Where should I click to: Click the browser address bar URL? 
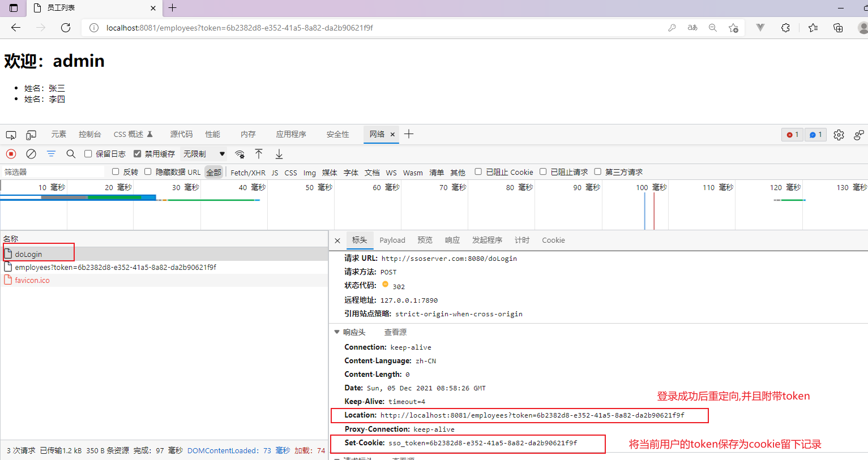pos(240,28)
